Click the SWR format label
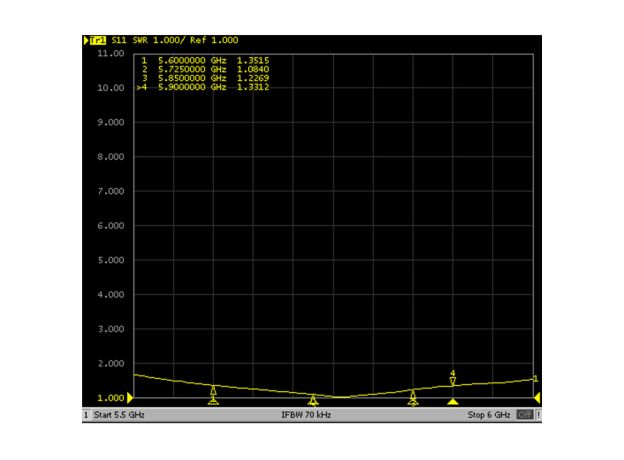 pos(140,40)
